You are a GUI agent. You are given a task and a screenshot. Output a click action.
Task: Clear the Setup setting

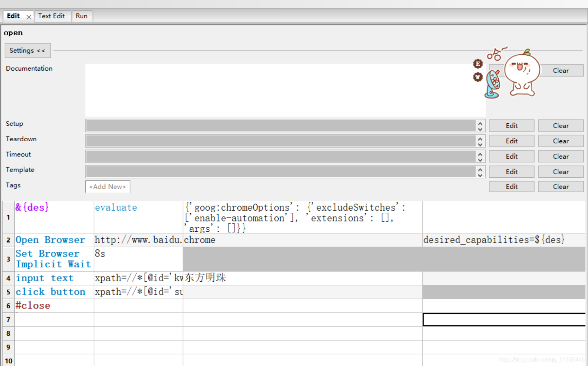click(x=560, y=125)
